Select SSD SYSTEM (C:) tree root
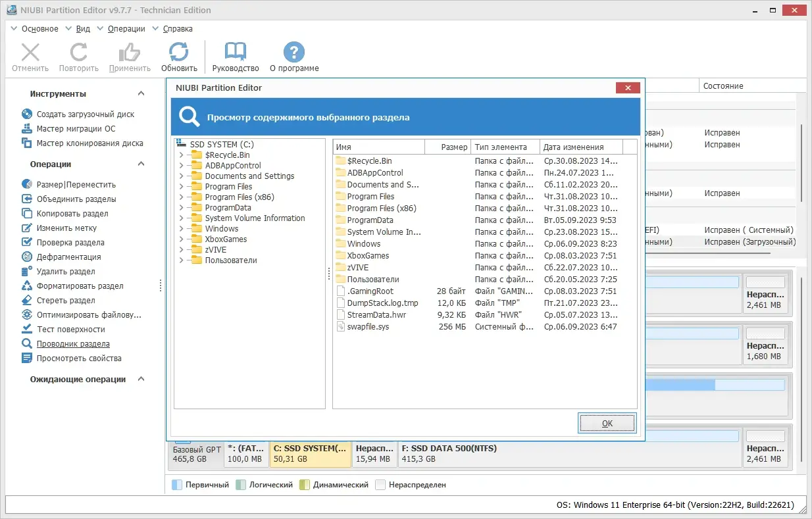 [x=222, y=145]
